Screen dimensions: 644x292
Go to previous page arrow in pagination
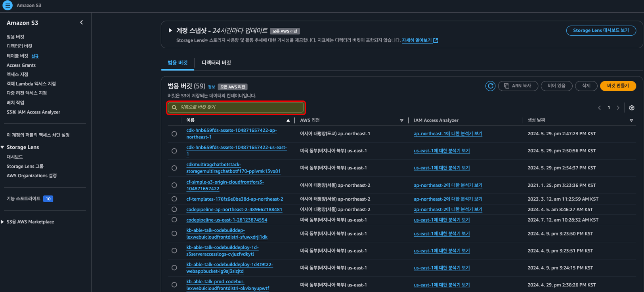click(x=599, y=108)
